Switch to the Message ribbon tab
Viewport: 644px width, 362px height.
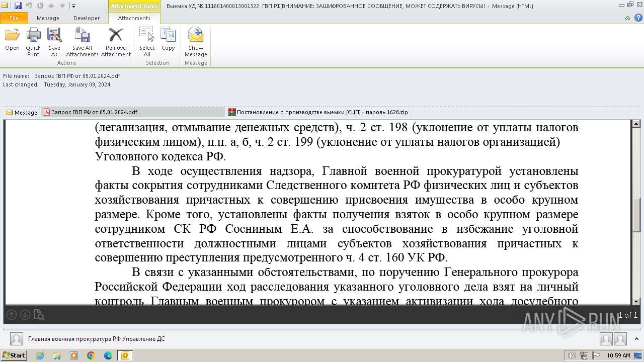pyautogui.click(x=48, y=18)
